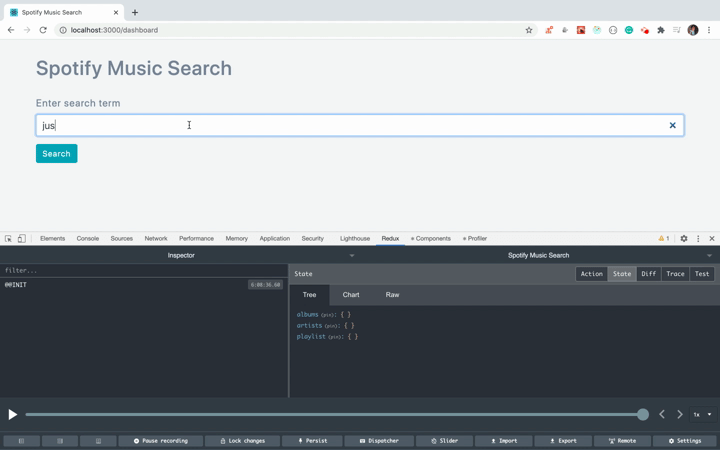Click the action timeline slider track
Image resolution: width=720 pixels, height=450 pixels.
click(x=334, y=414)
